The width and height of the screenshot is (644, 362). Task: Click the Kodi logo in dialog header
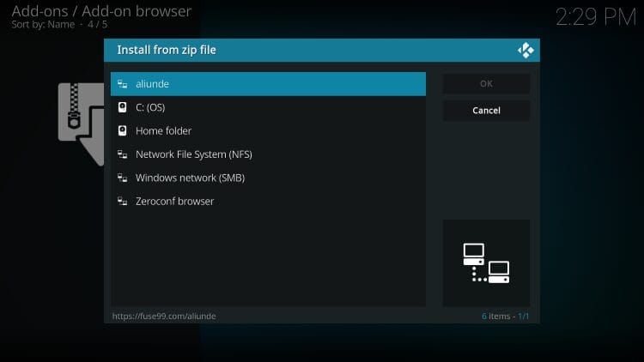pyautogui.click(x=526, y=51)
